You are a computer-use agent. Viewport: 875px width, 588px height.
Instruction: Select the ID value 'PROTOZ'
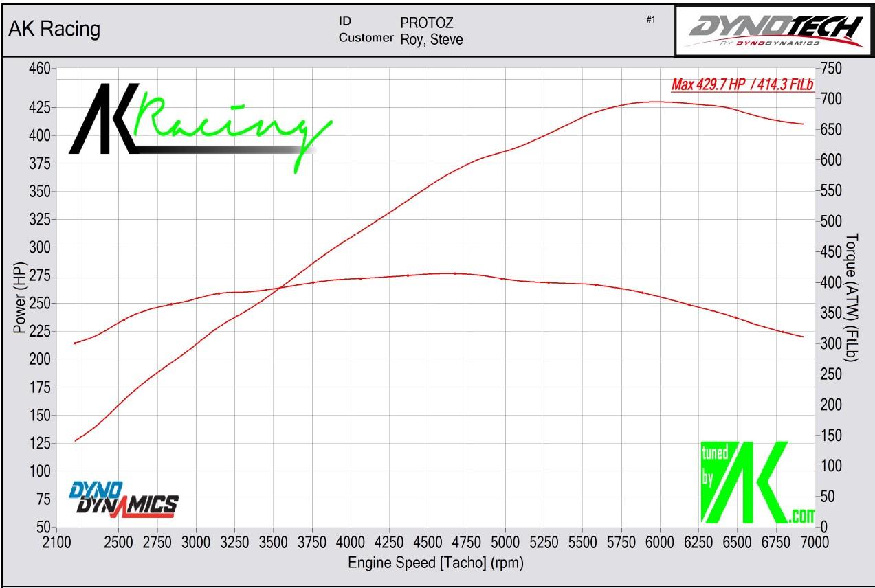427,24
